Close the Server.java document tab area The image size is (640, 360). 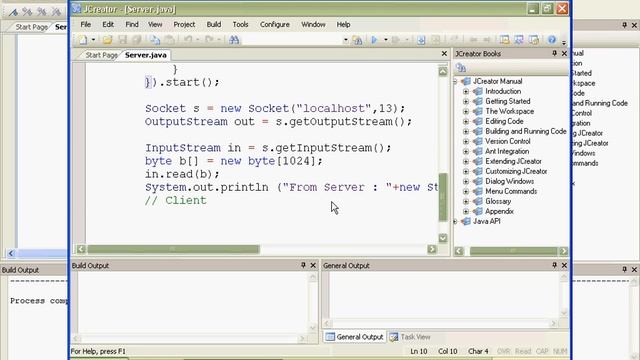(444, 53)
